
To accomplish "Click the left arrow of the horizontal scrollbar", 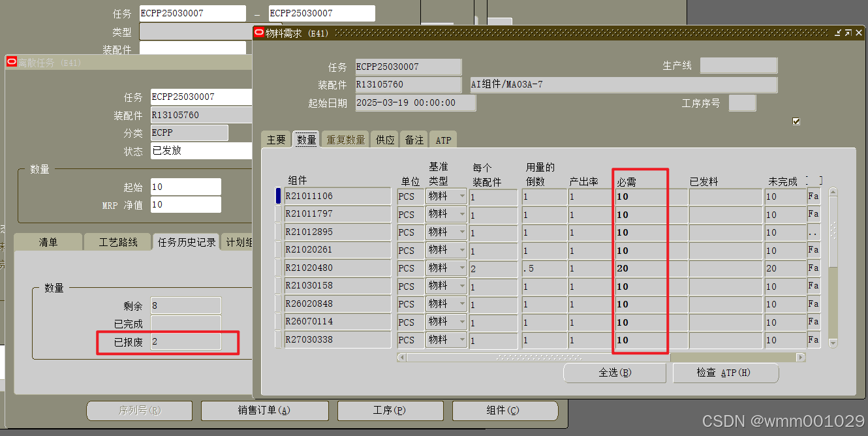I will (403, 357).
